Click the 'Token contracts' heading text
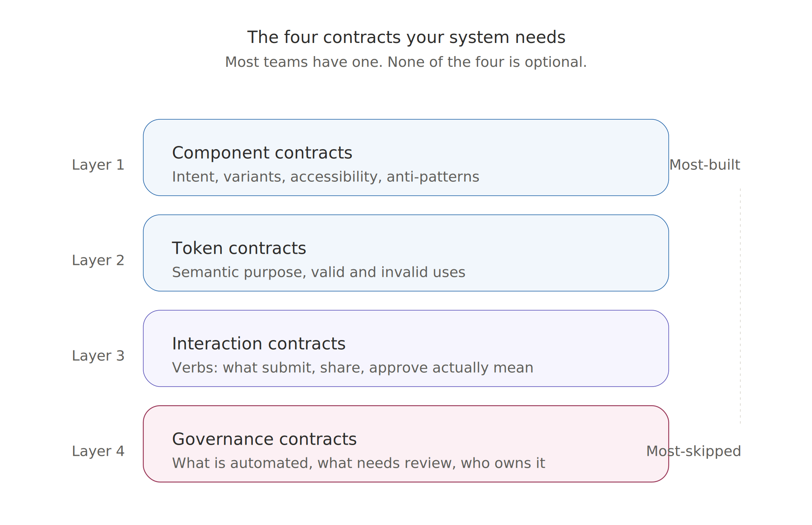 pos(239,248)
